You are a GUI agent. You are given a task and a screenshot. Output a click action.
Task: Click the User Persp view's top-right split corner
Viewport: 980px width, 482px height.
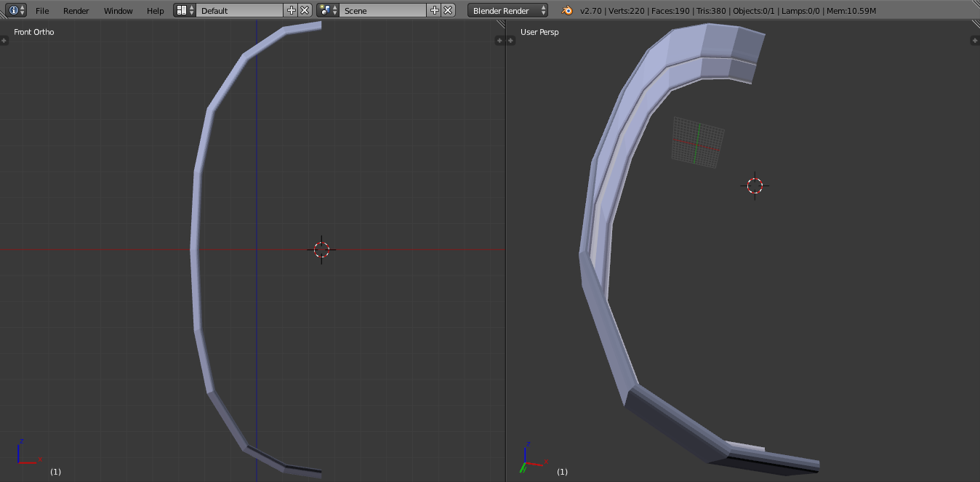(976, 25)
